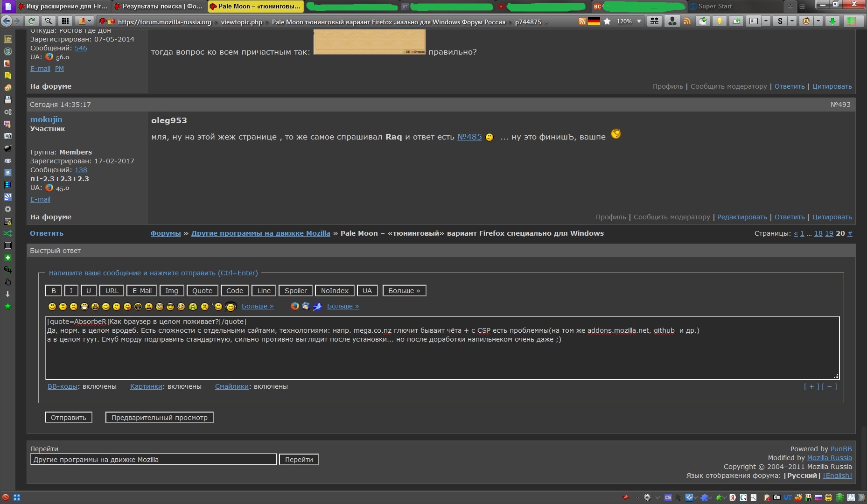Switch forum language to English

[x=837, y=476]
